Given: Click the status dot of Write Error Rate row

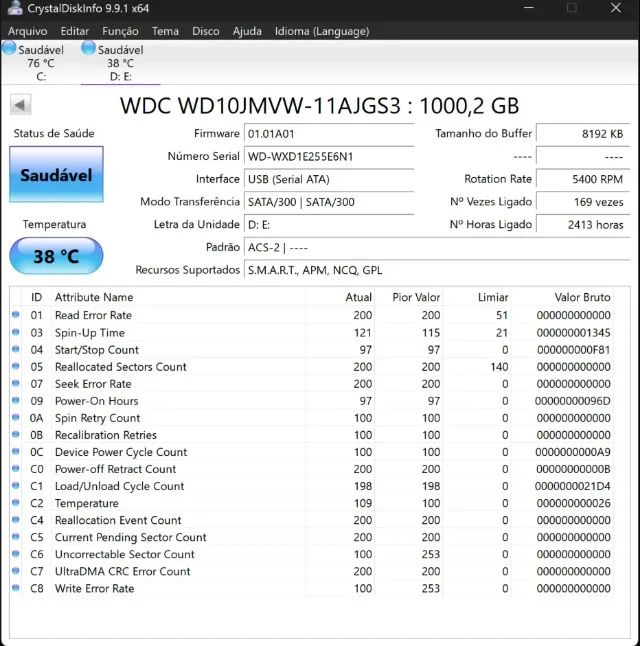Looking at the screenshot, I should 16,588.
